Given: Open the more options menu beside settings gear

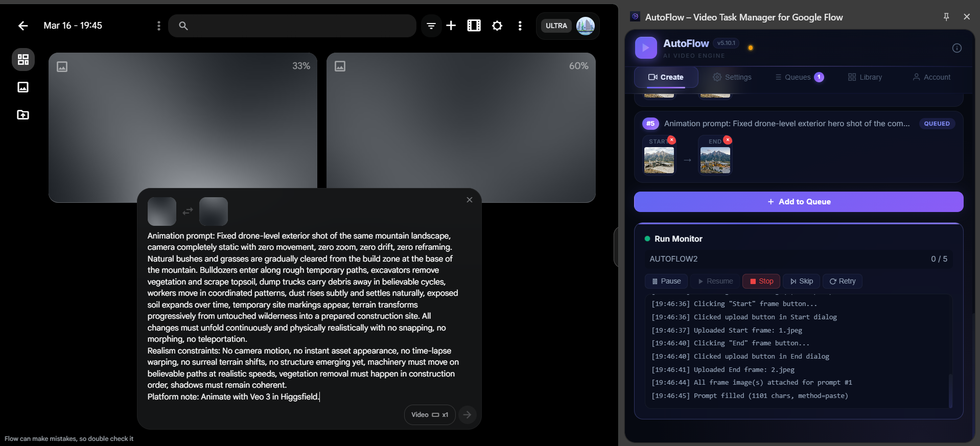Looking at the screenshot, I should 520,26.
